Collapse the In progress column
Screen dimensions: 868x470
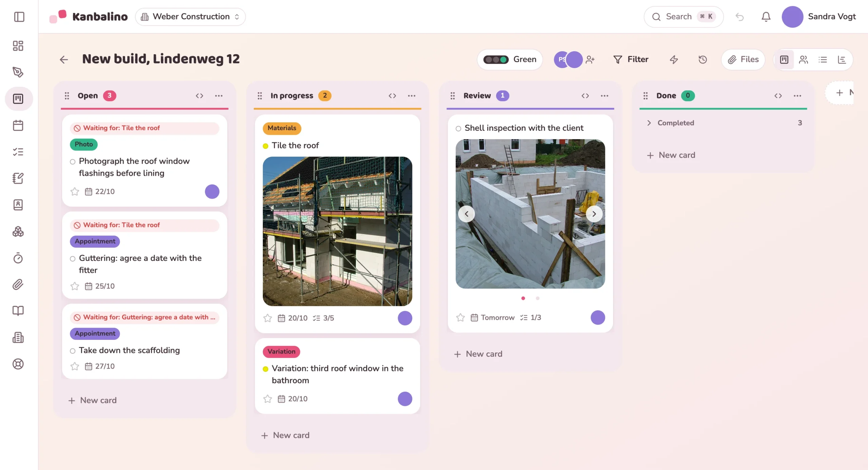pos(392,96)
